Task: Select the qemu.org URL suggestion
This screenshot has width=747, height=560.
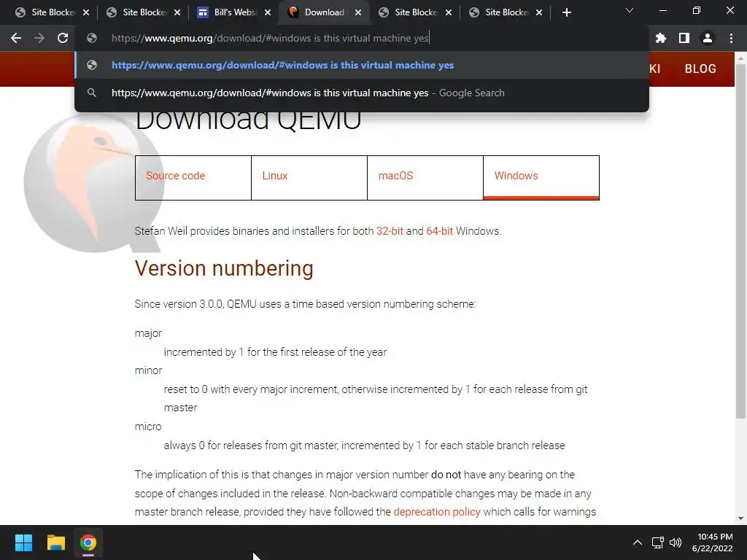Action: tap(362, 65)
